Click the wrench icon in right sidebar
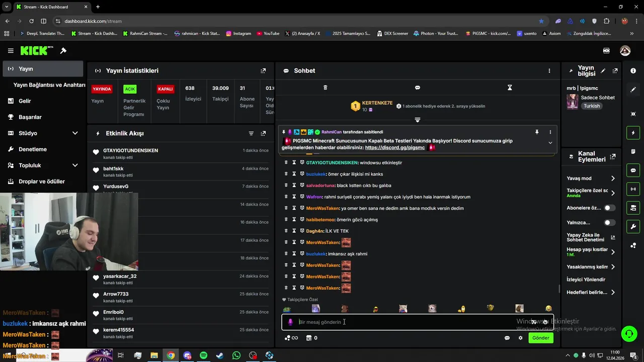The image size is (644, 362). point(633,226)
